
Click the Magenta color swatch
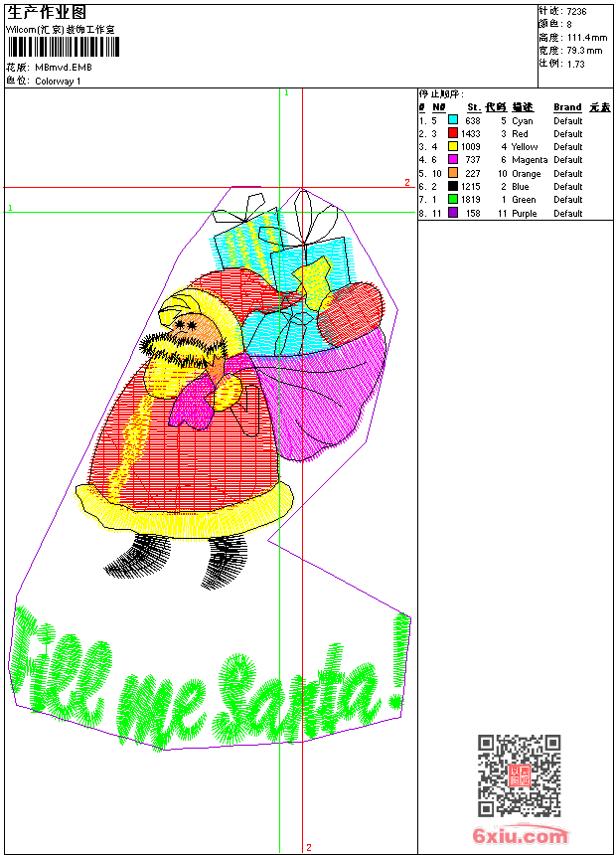pyautogui.click(x=452, y=159)
